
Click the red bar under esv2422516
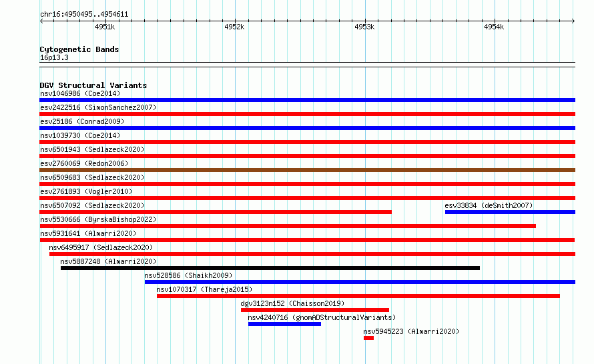click(307, 114)
